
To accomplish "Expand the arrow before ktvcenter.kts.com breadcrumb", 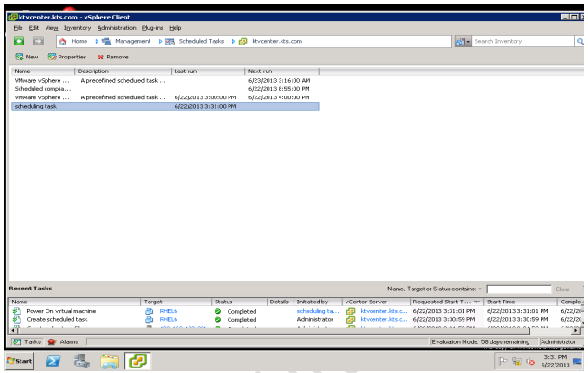I will point(233,41).
